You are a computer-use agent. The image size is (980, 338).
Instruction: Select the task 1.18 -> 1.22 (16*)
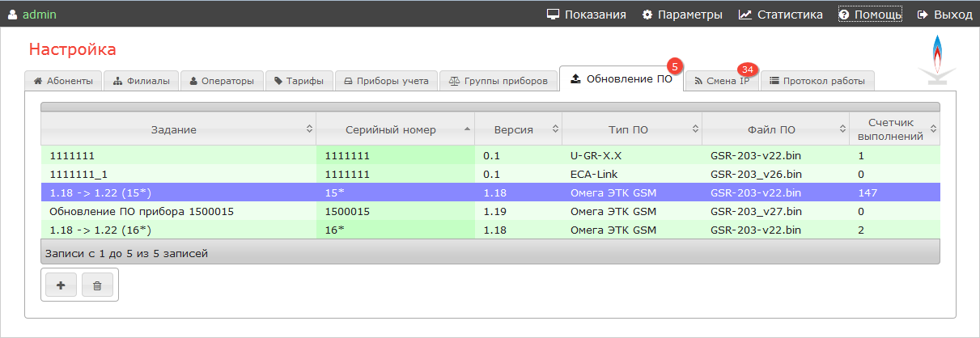coord(490,230)
